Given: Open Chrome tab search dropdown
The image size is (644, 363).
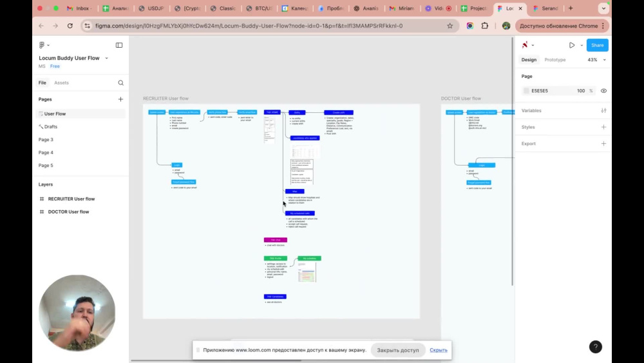Looking at the screenshot, I should click(x=603, y=8).
